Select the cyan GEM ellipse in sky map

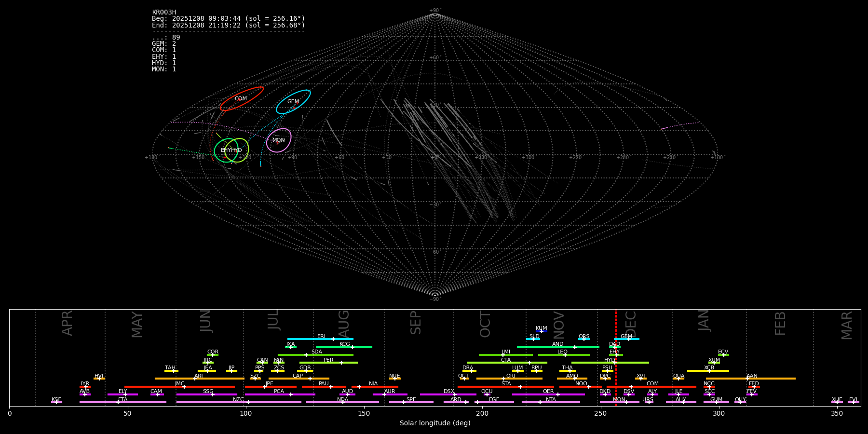click(x=293, y=102)
